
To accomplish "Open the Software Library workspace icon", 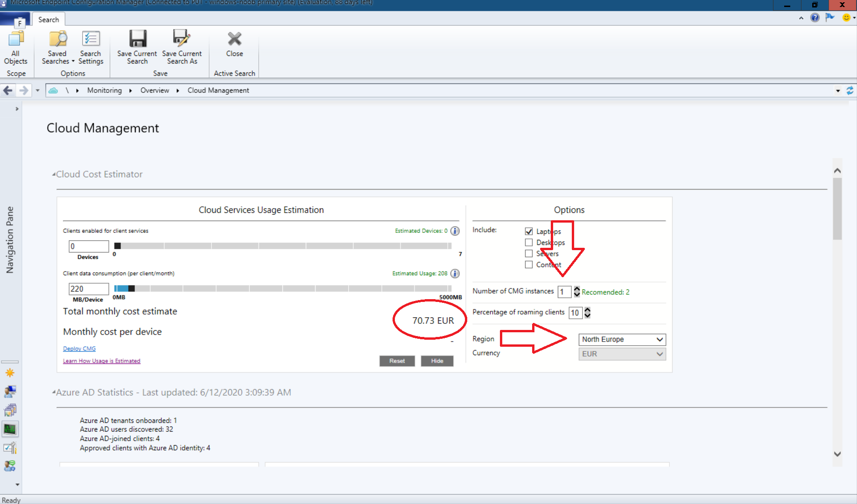I will [10, 410].
